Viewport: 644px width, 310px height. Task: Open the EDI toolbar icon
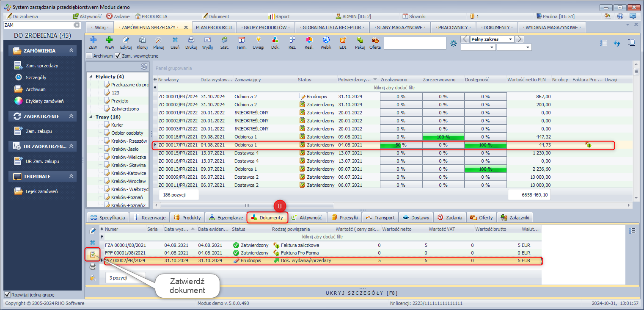343,40
